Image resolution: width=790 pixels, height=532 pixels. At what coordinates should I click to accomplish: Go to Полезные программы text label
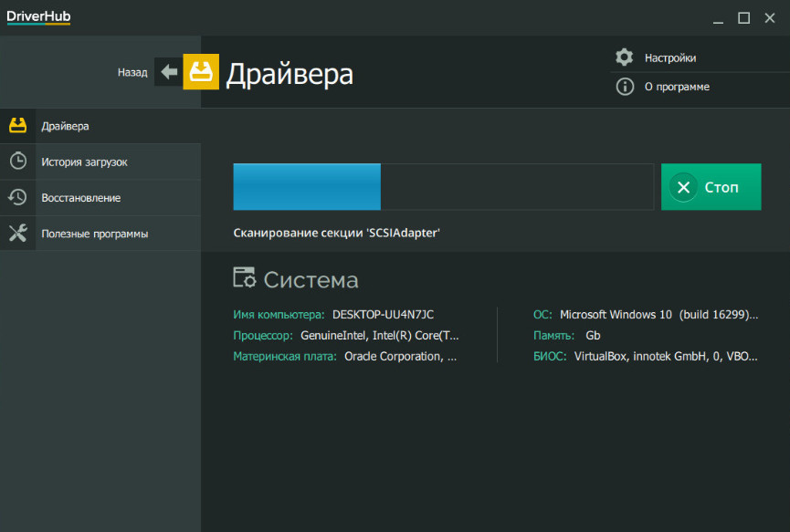(94, 234)
